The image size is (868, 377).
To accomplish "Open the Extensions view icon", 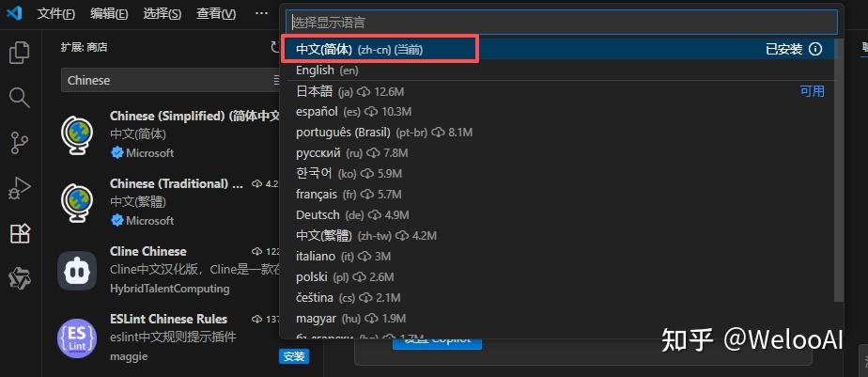I will coord(20,234).
